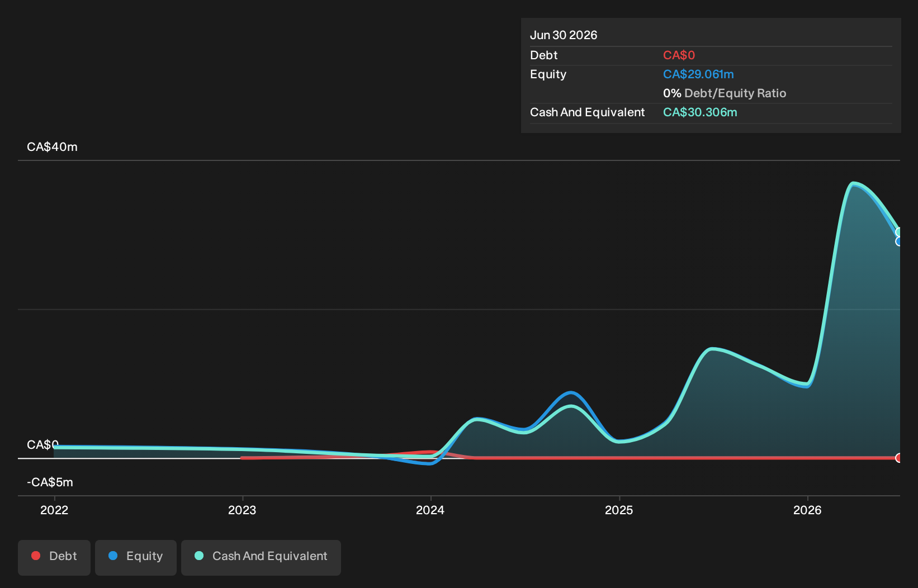Click the 2025 x-axis label
The image size is (918, 588).
619,510
